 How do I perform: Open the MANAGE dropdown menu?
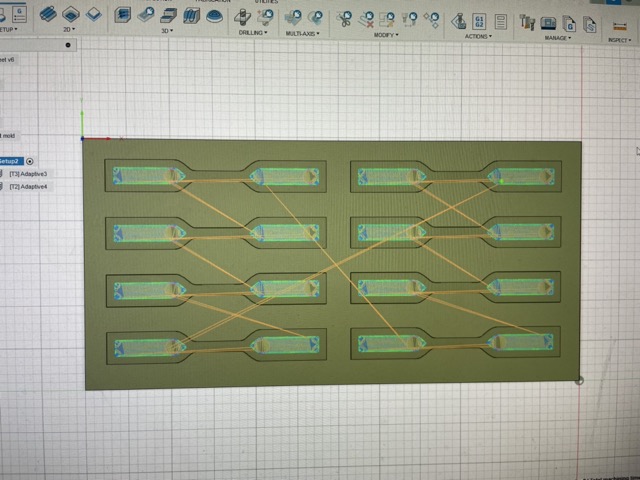tap(558, 38)
